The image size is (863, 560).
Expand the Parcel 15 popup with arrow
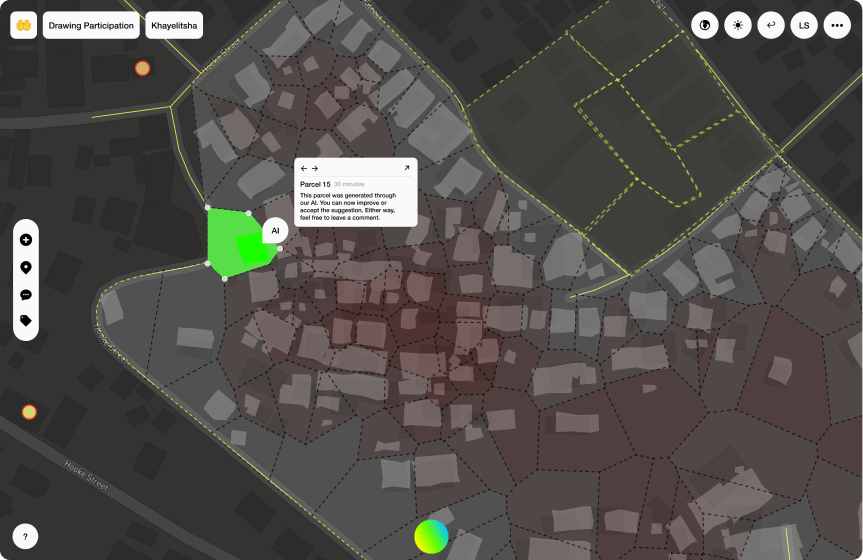click(x=407, y=169)
